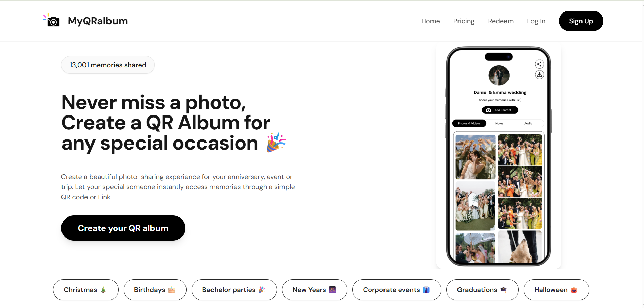Open the Audio tab in phone mockup

[528, 123]
